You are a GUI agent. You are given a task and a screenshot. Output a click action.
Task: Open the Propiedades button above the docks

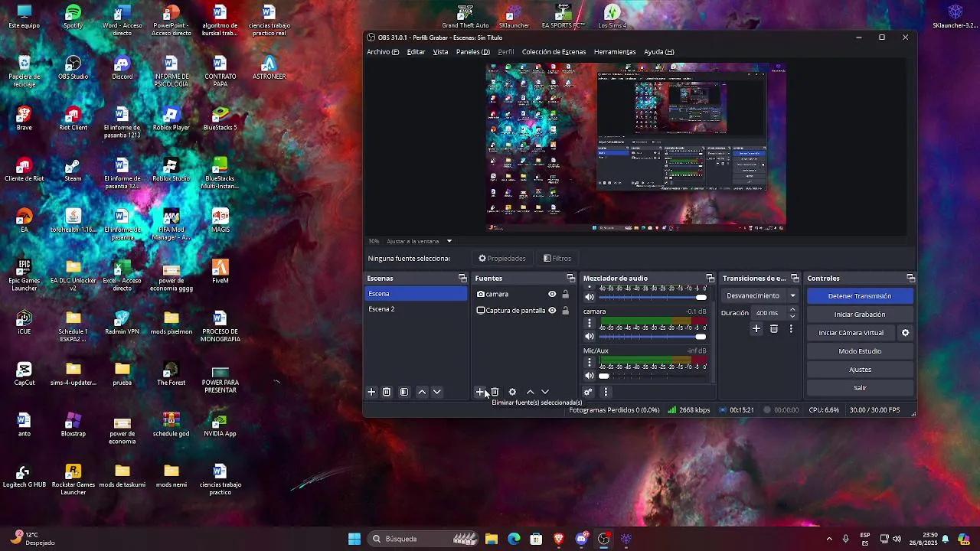click(502, 259)
